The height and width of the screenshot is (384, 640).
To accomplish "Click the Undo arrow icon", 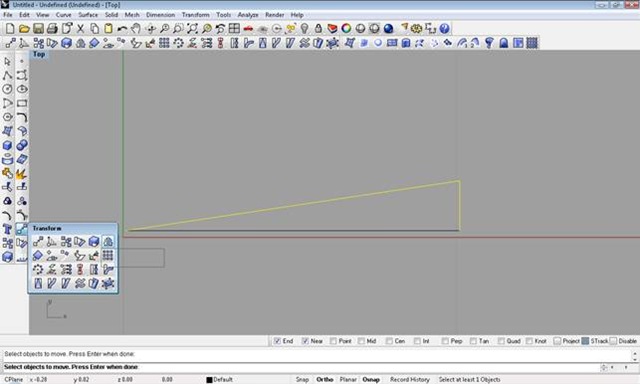I will 122,29.
